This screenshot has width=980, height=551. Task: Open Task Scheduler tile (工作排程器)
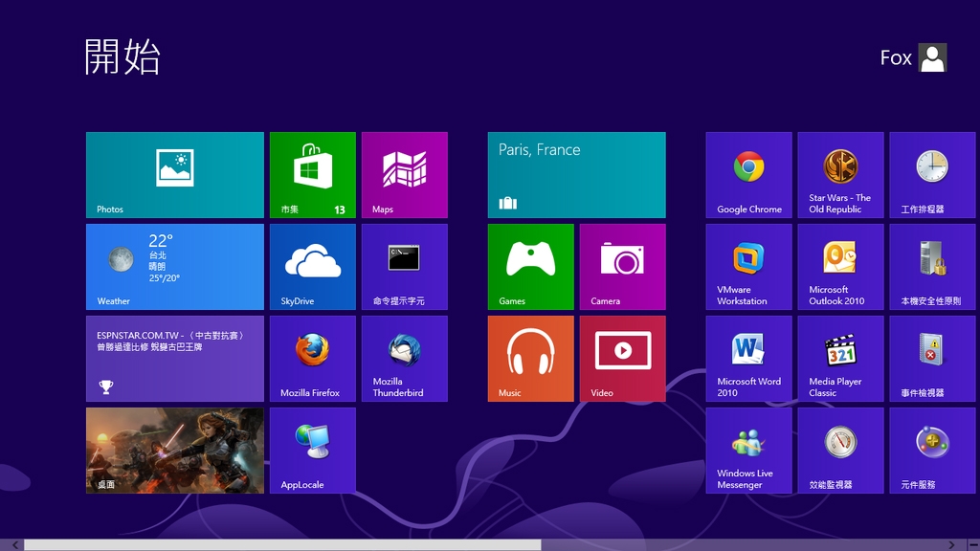pos(932,175)
